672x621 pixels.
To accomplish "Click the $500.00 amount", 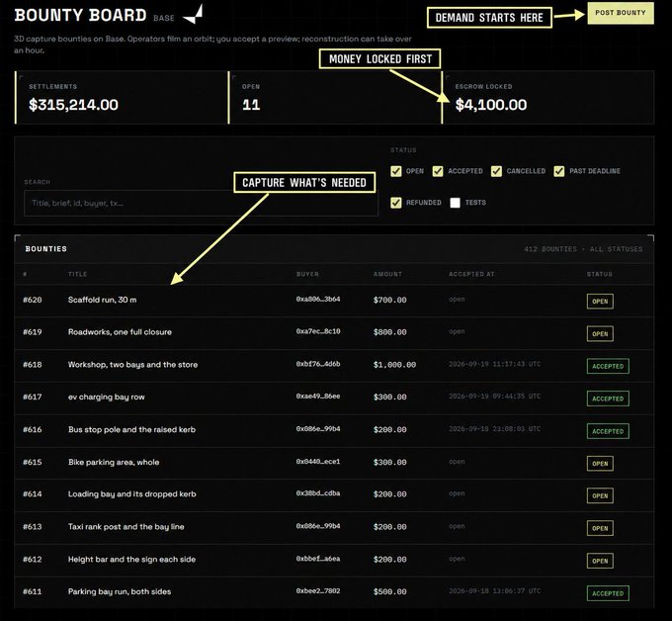I will (390, 592).
